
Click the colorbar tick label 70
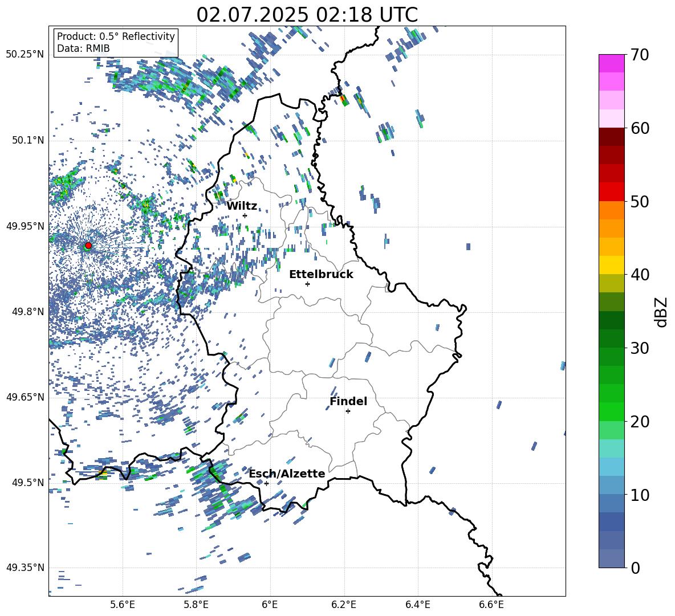pos(639,55)
